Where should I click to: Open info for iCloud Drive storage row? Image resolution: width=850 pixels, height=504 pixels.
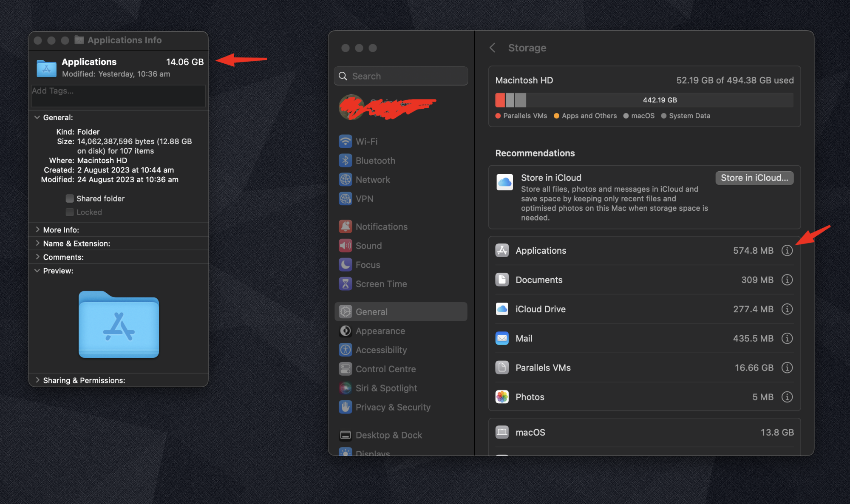pos(787,309)
